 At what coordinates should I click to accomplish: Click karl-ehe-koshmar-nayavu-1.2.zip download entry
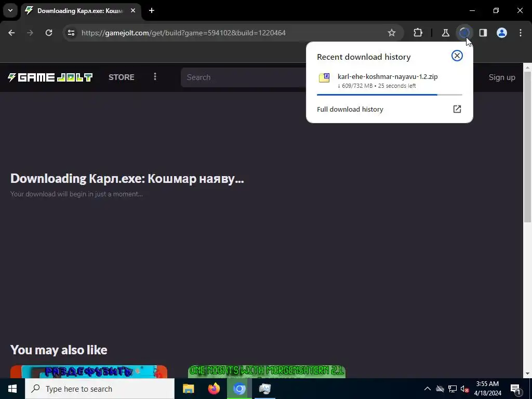[389, 81]
